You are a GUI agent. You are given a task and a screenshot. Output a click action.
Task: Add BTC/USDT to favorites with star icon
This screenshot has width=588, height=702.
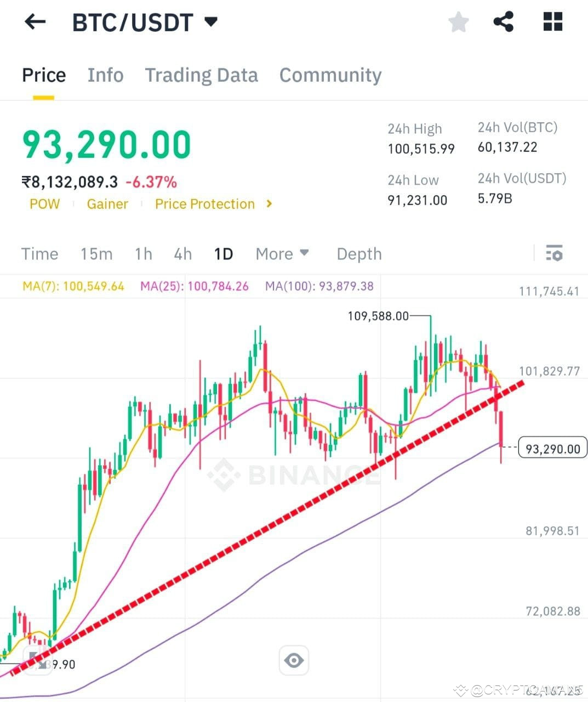pos(458,22)
